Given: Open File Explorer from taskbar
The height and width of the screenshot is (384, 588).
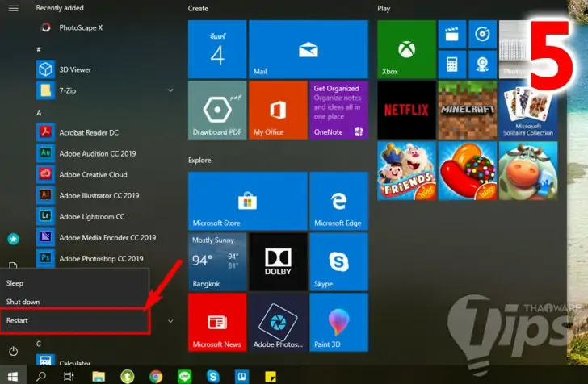Looking at the screenshot, I should coord(99,376).
